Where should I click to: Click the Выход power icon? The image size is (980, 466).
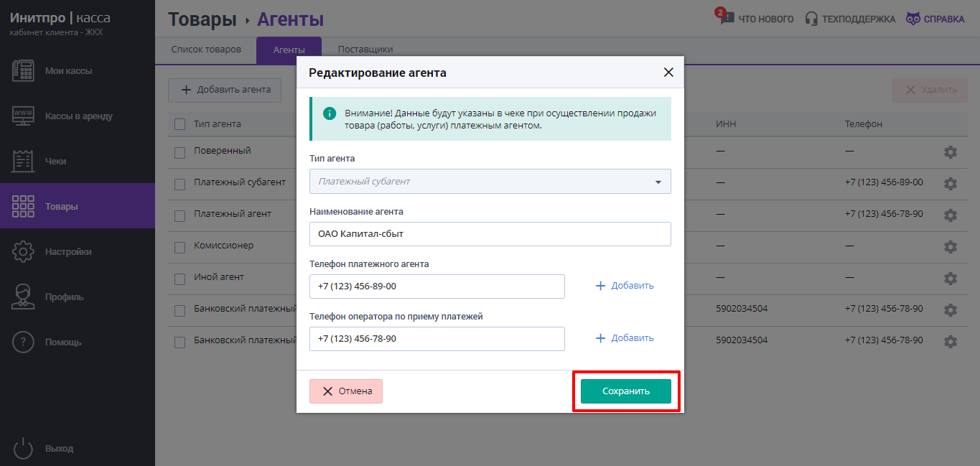tap(24, 448)
